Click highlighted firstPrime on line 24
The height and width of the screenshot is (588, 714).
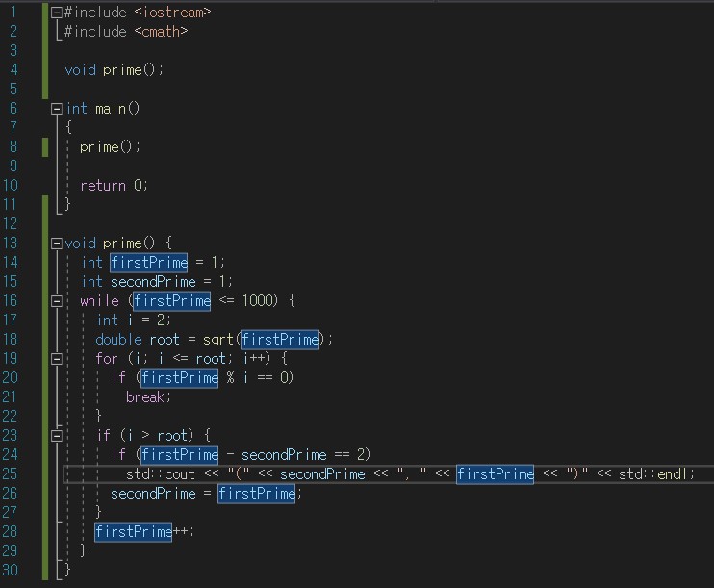[x=180, y=455]
